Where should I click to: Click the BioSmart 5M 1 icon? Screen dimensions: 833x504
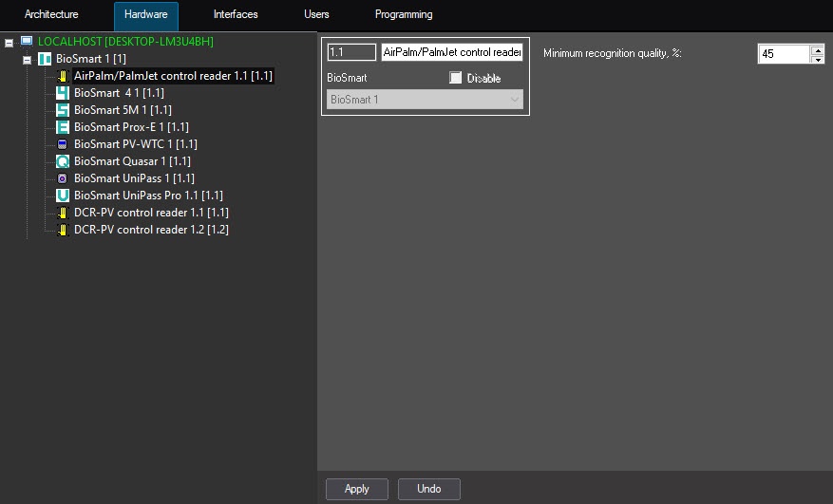coord(63,110)
